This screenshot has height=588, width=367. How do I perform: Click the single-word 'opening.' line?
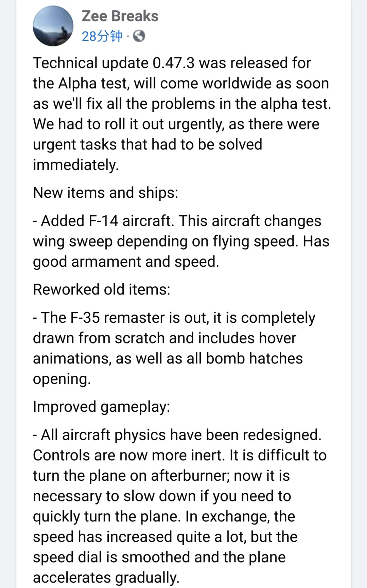(62, 379)
